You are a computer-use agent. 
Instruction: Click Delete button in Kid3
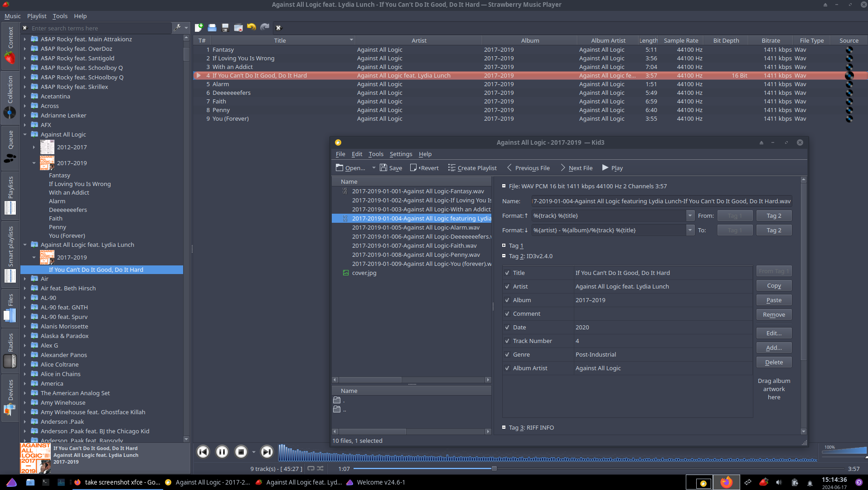point(774,362)
